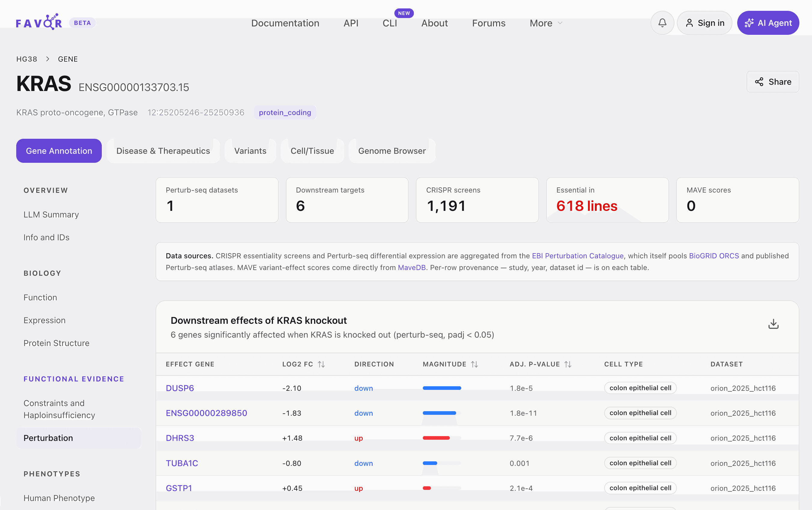Expand the More navigation dropdown

tap(546, 23)
